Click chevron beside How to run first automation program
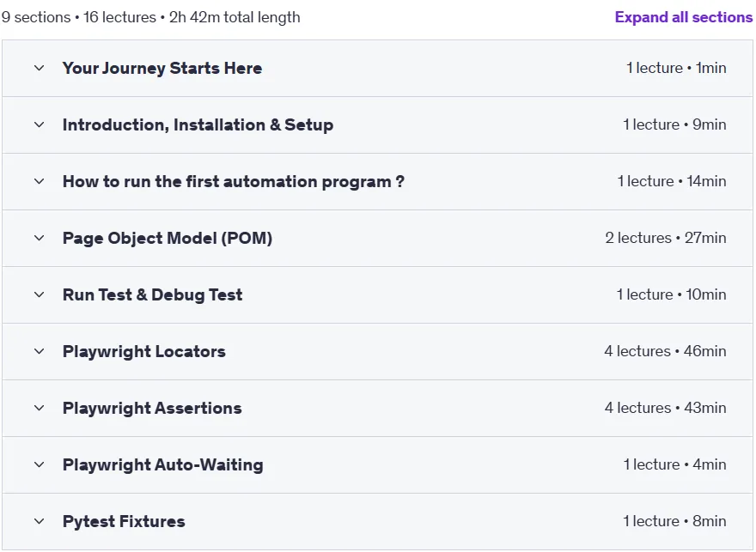 (x=39, y=182)
